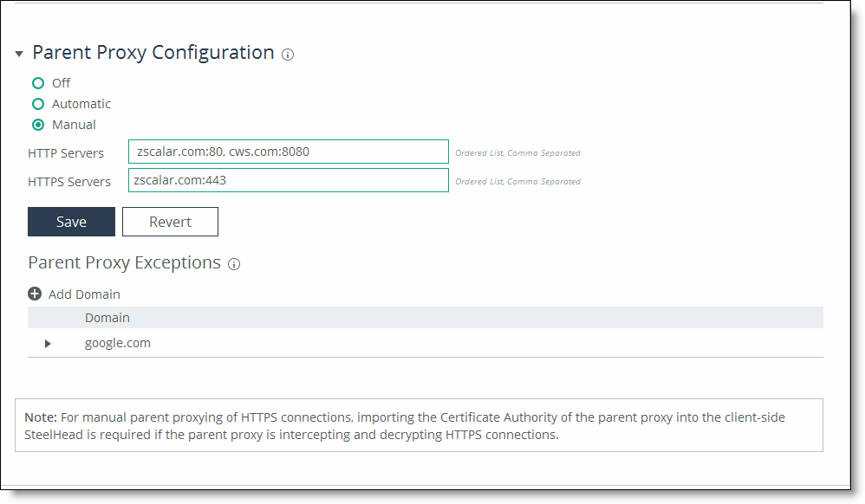Click into the HTTP Servers field
This screenshot has width=865, height=504.
288,152
